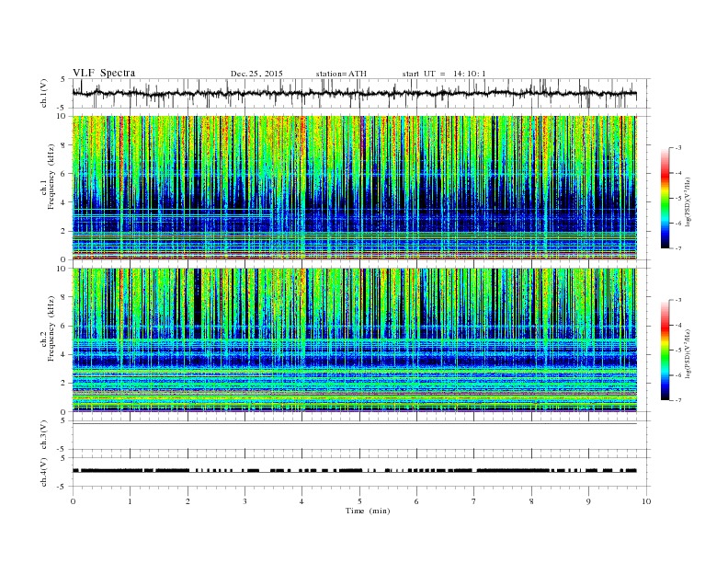Click the ch.1 'Frequency (kHz)' axis label
The width and height of the screenshot is (728, 563).
pyautogui.click(x=51, y=177)
